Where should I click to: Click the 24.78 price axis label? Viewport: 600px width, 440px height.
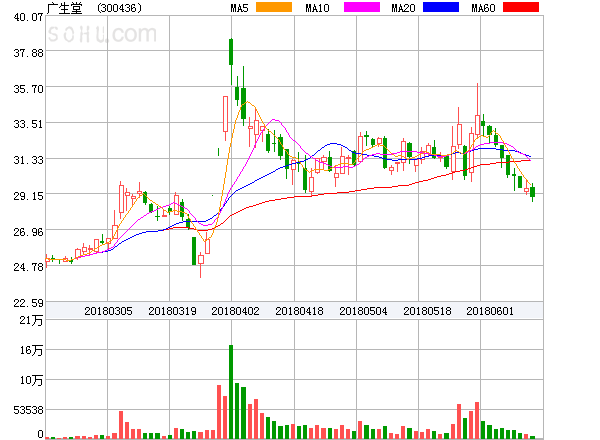[x=28, y=267]
